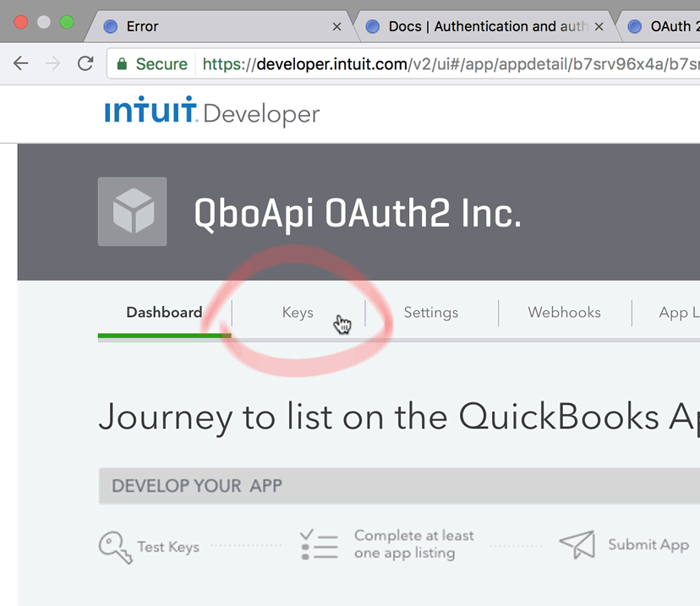Close the Docs Authentication browser tab
Screen dimensions: 700x606
point(599,27)
